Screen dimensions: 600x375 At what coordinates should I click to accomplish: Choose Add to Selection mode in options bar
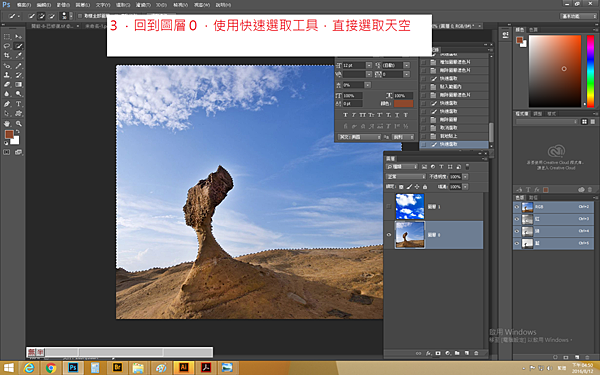42,16
